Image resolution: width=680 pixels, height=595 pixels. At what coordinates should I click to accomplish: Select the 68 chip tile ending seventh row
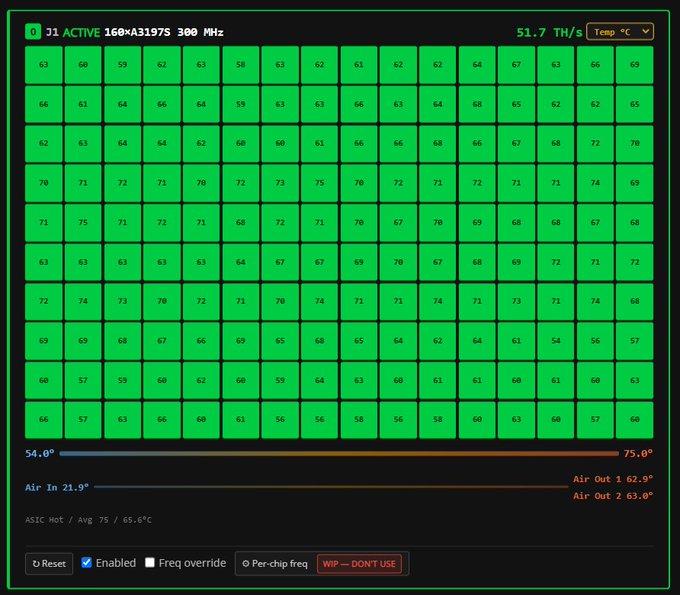point(634,301)
